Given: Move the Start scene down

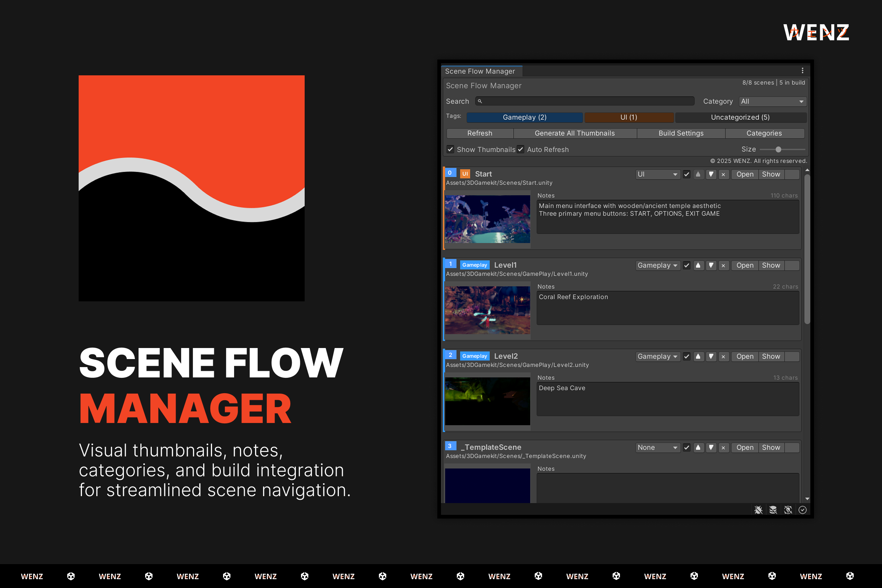Looking at the screenshot, I should tap(711, 174).
